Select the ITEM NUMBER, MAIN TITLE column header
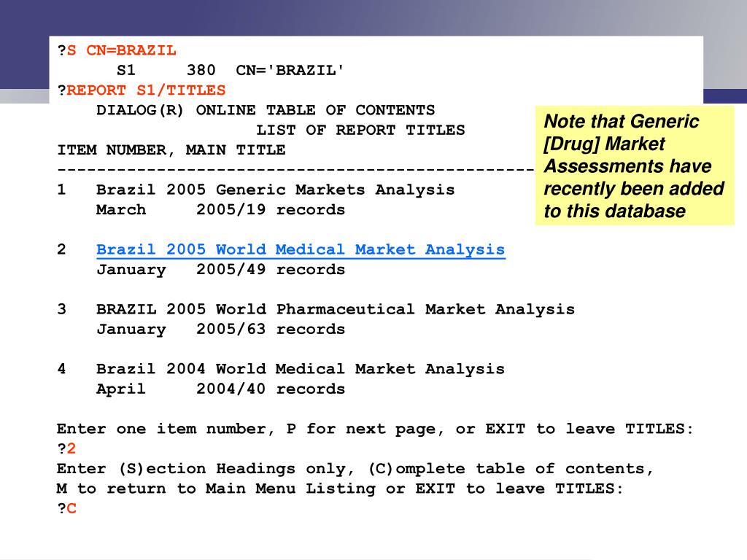The image size is (747, 560). pos(171,150)
